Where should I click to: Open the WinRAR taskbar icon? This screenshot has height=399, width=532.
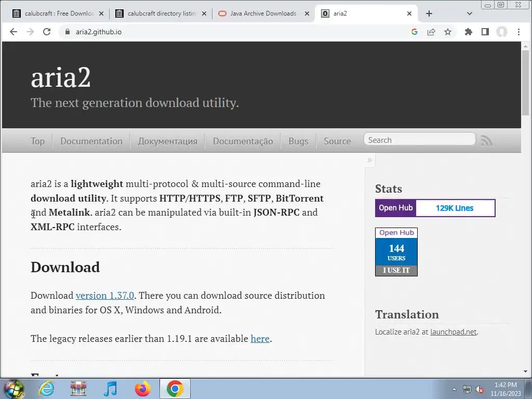coord(78,389)
